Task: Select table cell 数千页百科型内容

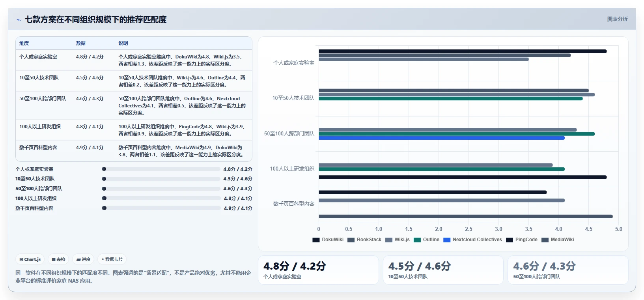Action: [38, 148]
